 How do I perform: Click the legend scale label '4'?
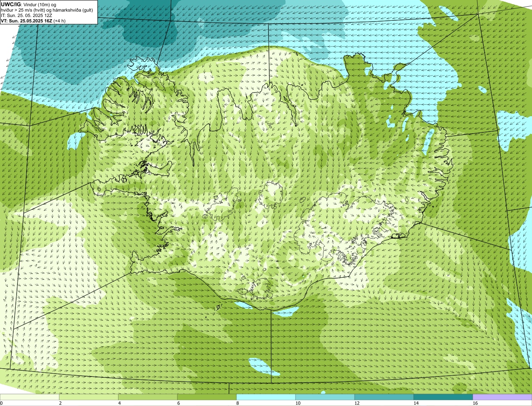(x=119, y=403)
